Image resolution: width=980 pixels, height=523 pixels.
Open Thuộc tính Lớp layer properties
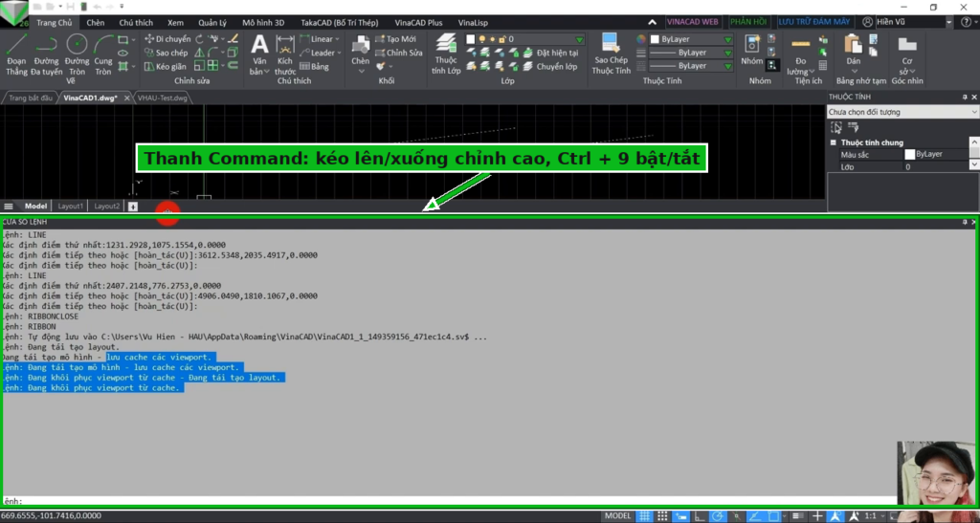[x=446, y=54]
